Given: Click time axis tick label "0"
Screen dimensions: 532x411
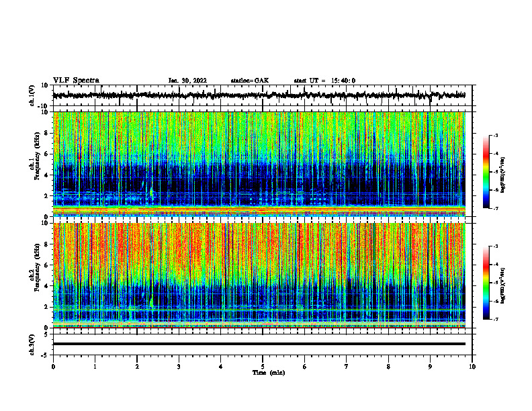Looking at the screenshot, I should tap(53, 367).
